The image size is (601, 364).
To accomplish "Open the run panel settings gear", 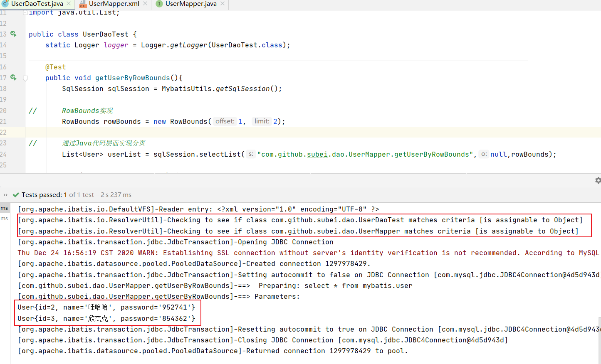I will (x=598, y=180).
